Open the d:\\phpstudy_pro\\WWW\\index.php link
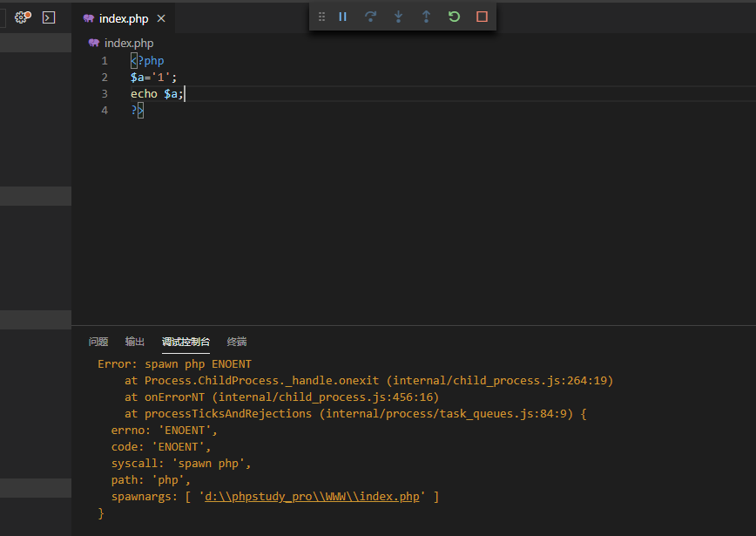756x536 pixels. 312,497
